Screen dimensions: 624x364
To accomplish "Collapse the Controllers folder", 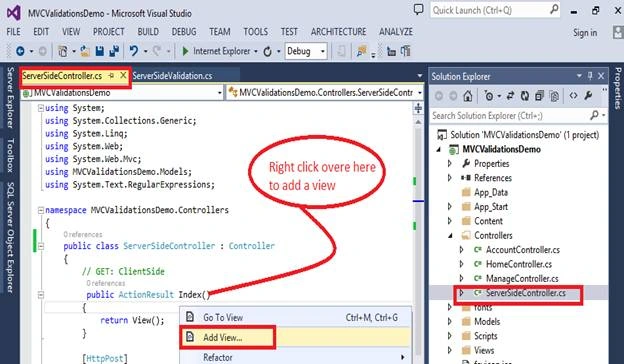I will (450, 236).
